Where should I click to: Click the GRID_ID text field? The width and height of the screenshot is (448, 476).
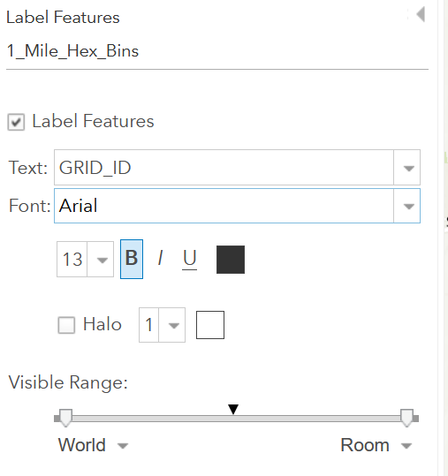coord(224,168)
